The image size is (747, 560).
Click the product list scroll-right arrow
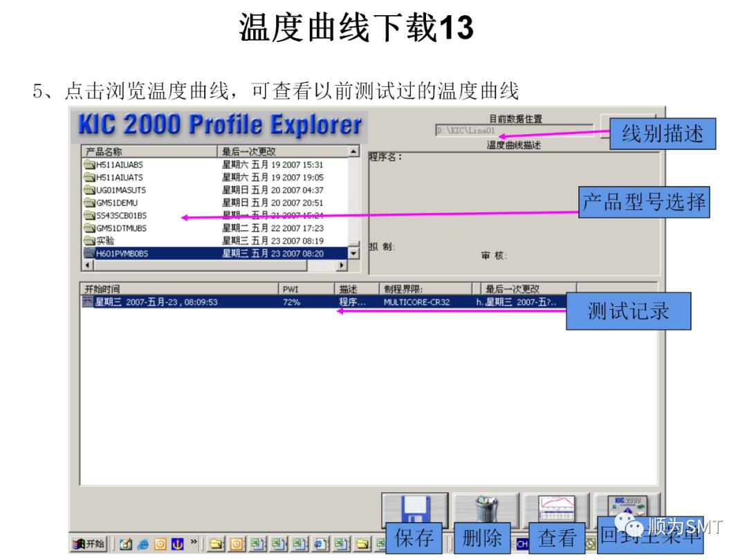[341, 265]
